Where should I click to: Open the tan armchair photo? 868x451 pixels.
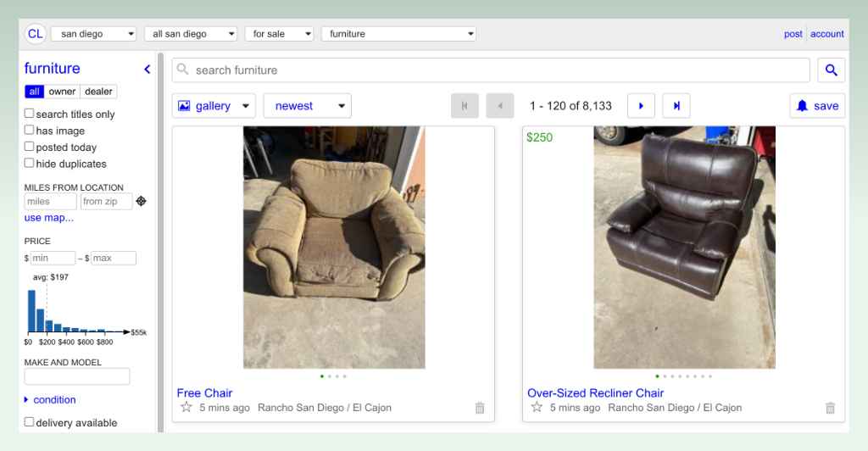click(334, 248)
